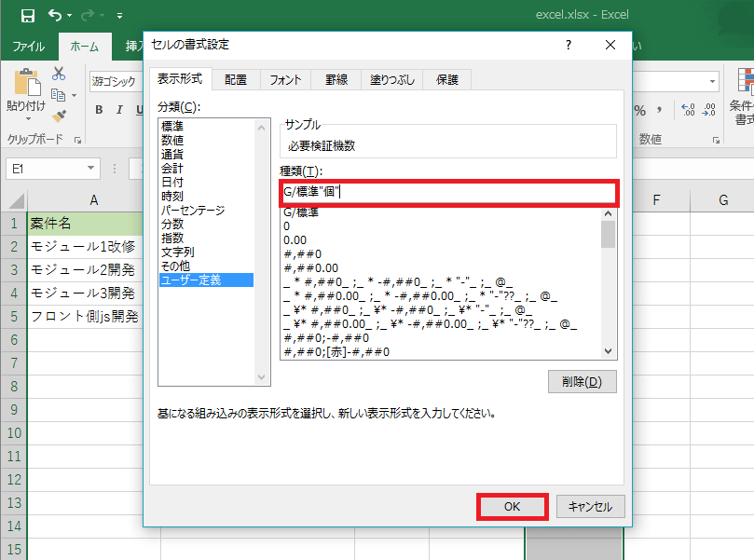Switch to the 表示形式 dialog tab

click(x=180, y=79)
